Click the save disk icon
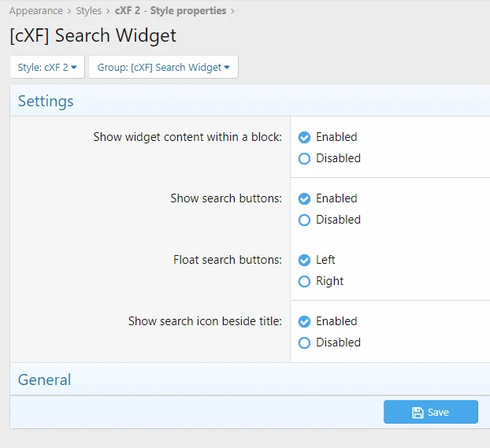 pos(418,413)
